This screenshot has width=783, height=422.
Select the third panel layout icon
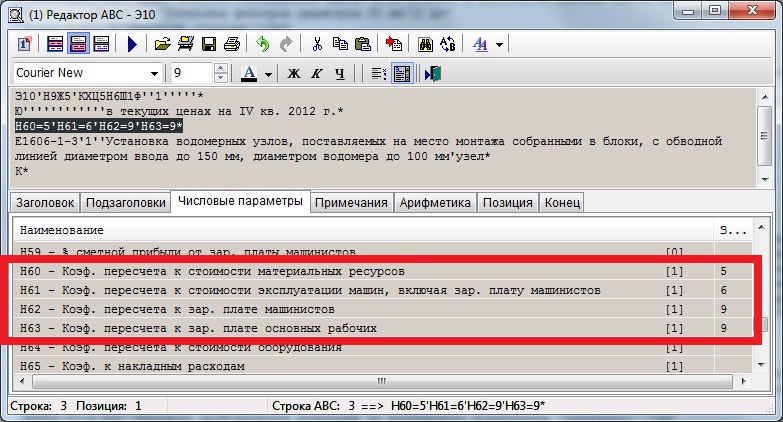(x=101, y=44)
